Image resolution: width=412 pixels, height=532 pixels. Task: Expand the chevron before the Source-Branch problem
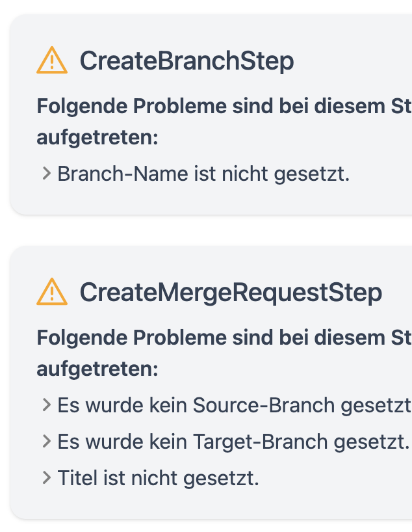(46, 406)
